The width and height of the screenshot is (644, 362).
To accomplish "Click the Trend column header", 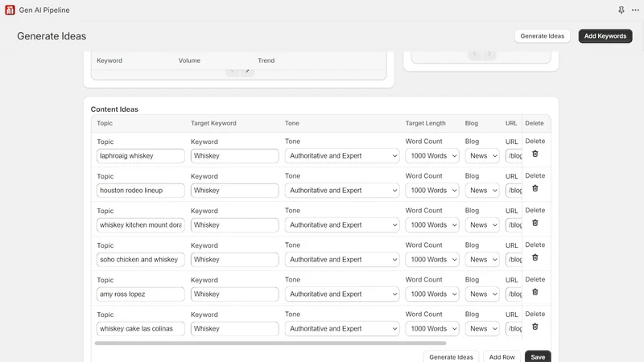I will coord(266,60).
